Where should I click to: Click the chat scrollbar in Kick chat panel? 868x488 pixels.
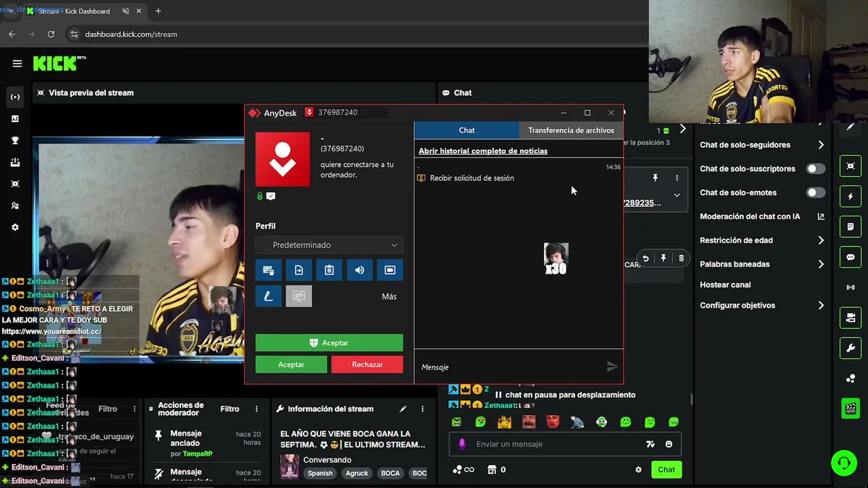[691, 400]
